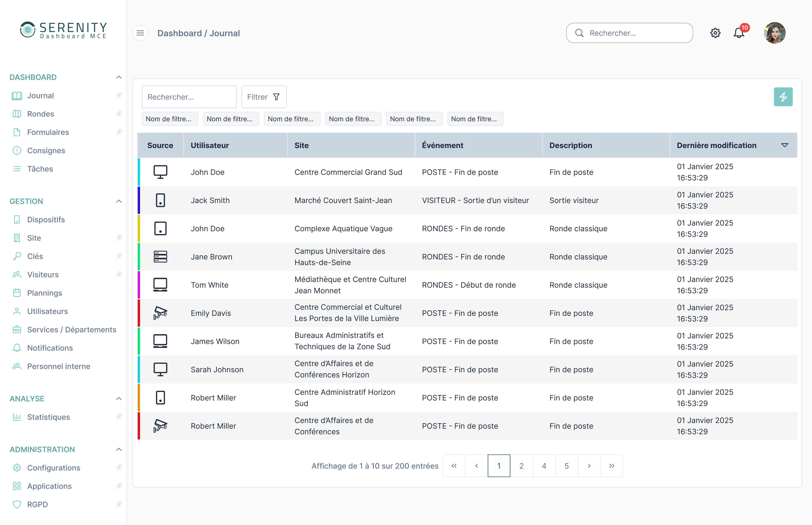The image size is (812, 525).
Task: Open the notifications bell with 10 badge
Action: (x=739, y=33)
